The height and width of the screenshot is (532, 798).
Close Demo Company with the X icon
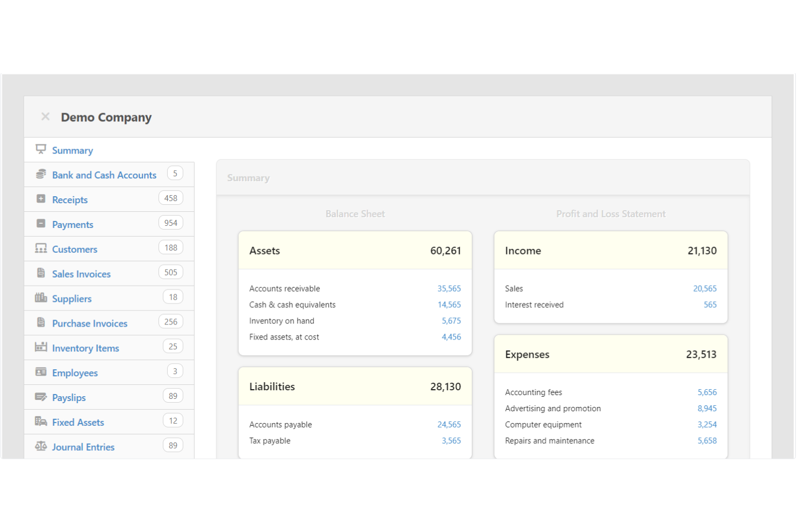pyautogui.click(x=46, y=116)
